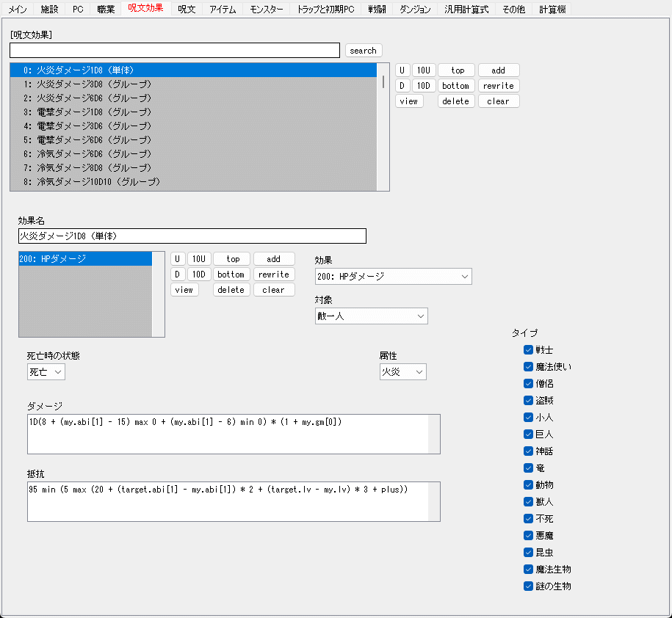Click the upper delete button beside the spell list
This screenshot has height=618, width=672.
[456, 101]
